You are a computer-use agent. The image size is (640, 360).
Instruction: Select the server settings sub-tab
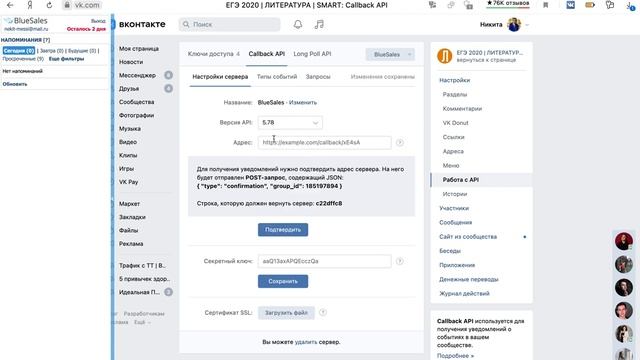click(x=220, y=77)
